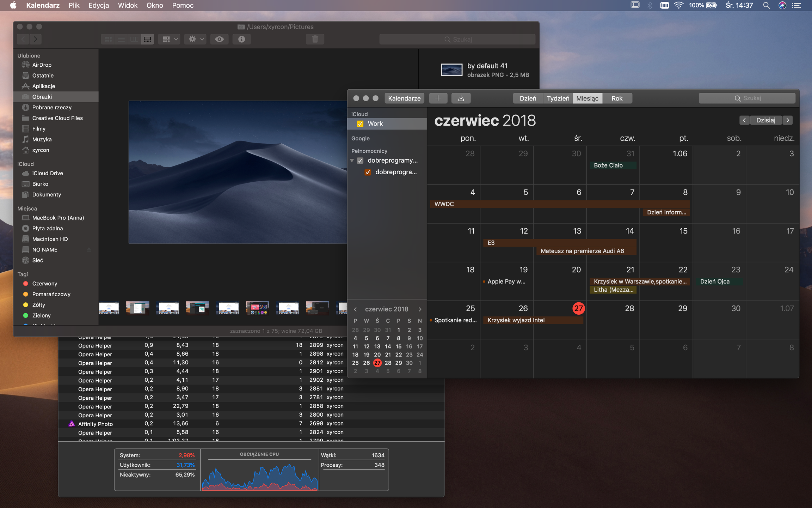
Task: Click the add event plus button
Action: point(438,98)
